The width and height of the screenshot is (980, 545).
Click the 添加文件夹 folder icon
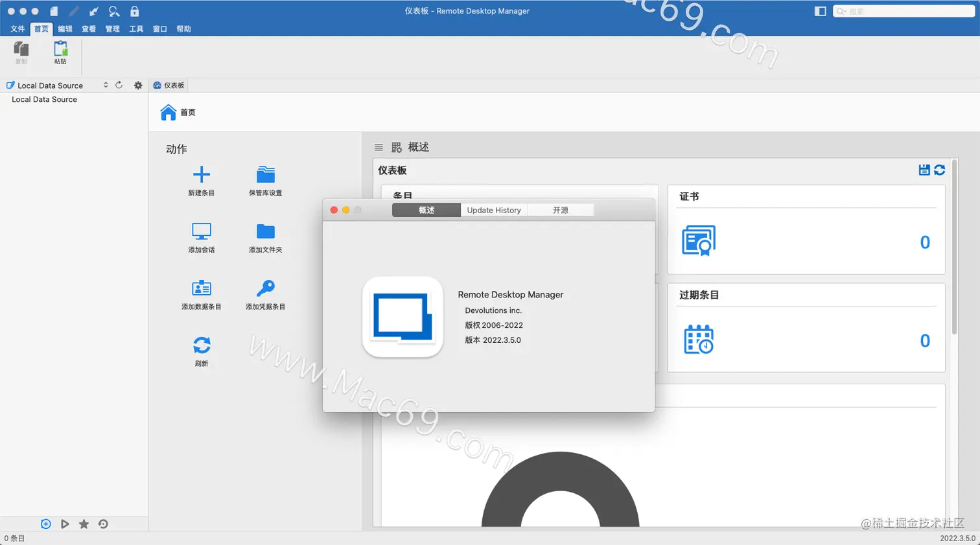pyautogui.click(x=266, y=231)
